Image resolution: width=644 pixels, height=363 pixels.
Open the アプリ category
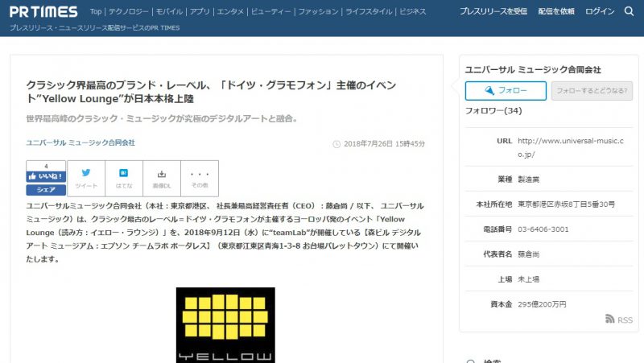click(200, 11)
